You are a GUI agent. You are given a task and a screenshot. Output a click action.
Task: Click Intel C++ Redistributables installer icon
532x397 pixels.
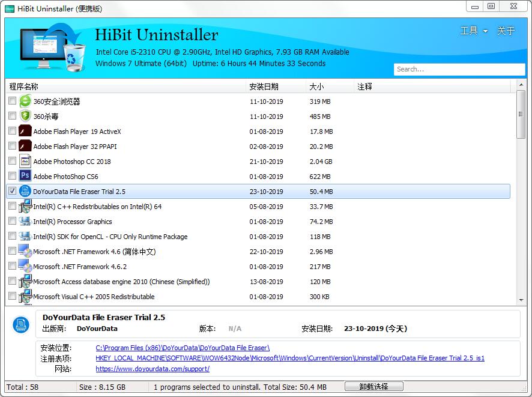[x=25, y=206]
